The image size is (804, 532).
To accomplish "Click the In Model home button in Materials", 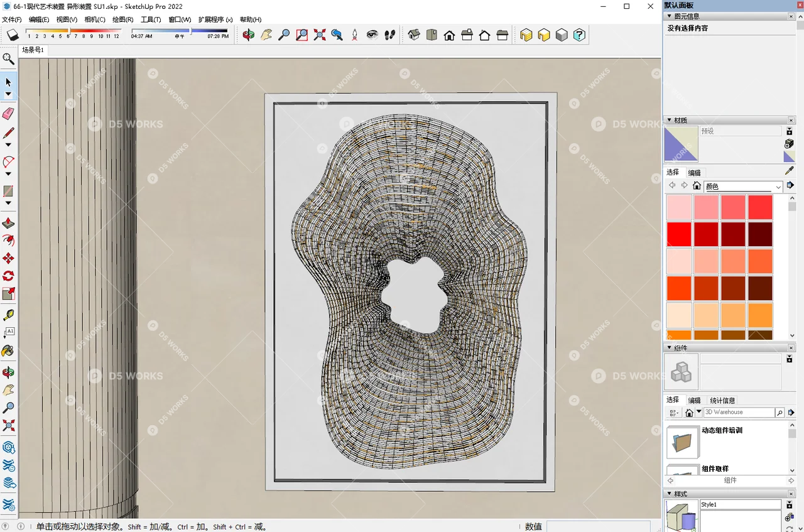I will [697, 185].
